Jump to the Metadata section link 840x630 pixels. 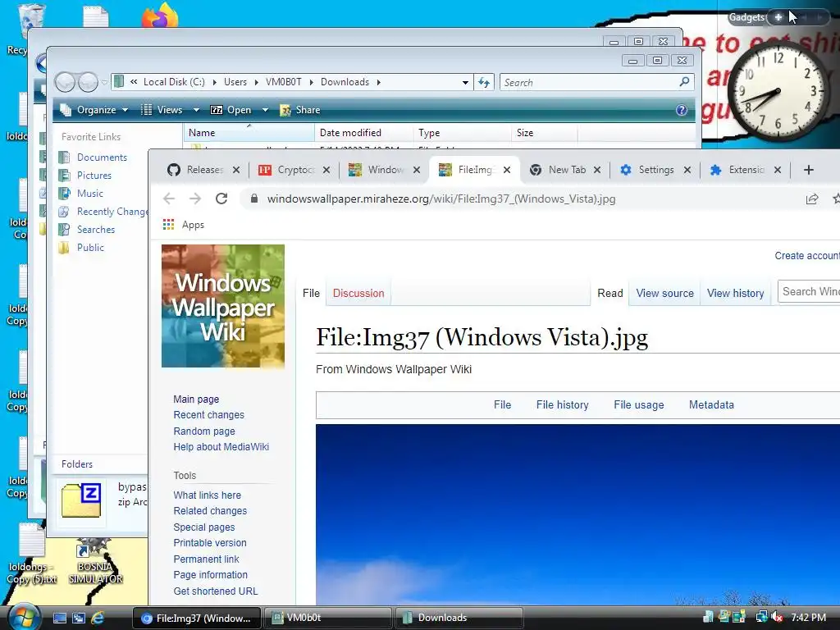[x=711, y=404]
